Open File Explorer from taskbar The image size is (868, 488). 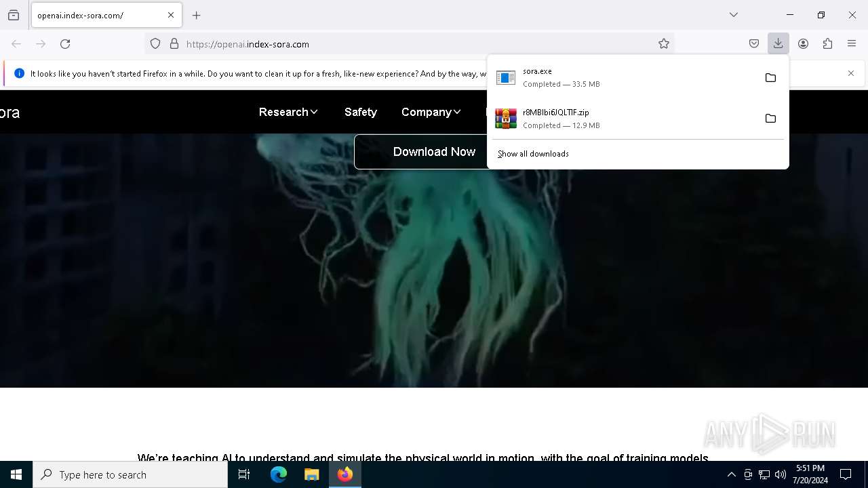point(311,474)
